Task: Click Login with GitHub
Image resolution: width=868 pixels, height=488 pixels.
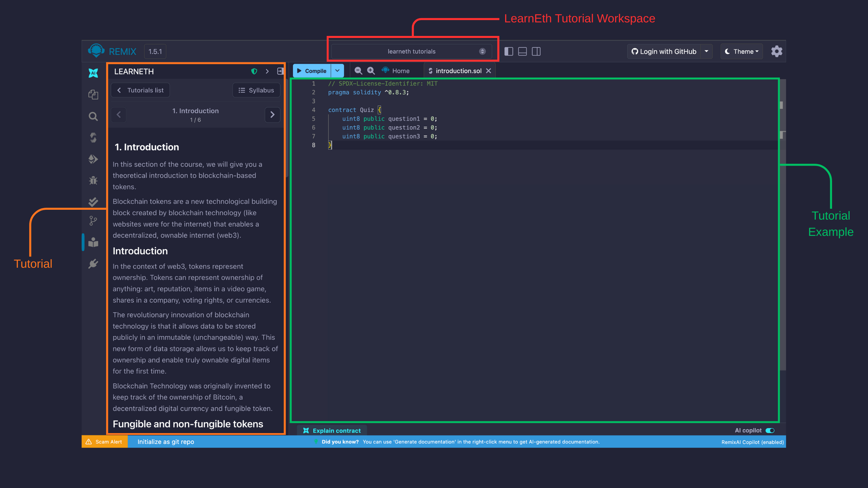Action: (x=664, y=52)
